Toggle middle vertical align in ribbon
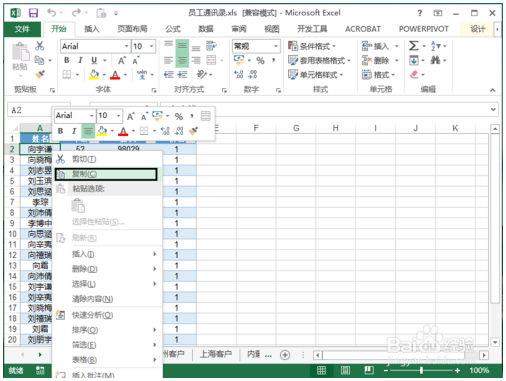 pyautogui.click(x=182, y=46)
